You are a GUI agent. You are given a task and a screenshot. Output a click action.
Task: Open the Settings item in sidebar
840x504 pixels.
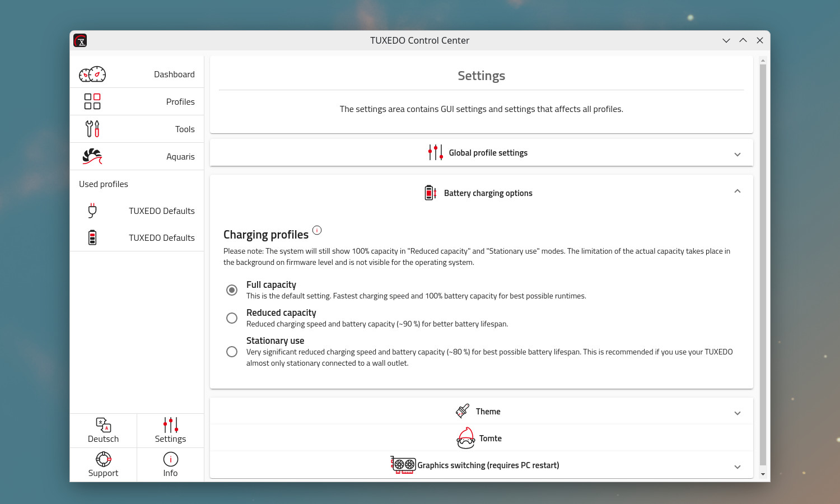pos(171,430)
